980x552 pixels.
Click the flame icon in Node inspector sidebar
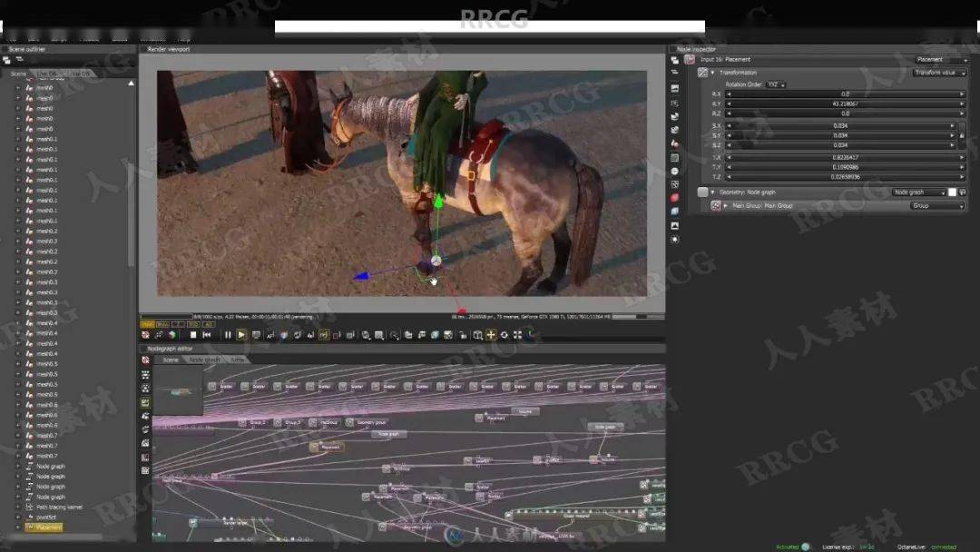(x=674, y=143)
